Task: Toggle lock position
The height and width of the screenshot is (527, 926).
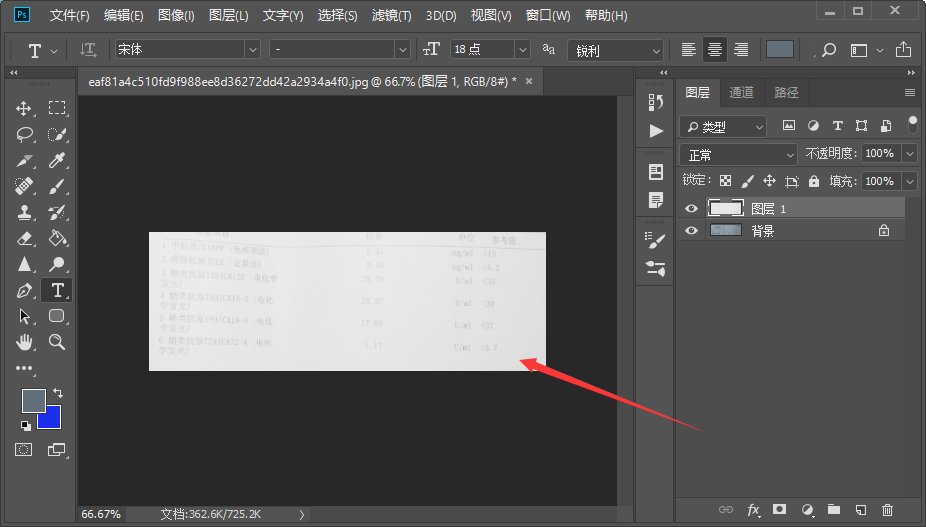Action: tap(769, 181)
